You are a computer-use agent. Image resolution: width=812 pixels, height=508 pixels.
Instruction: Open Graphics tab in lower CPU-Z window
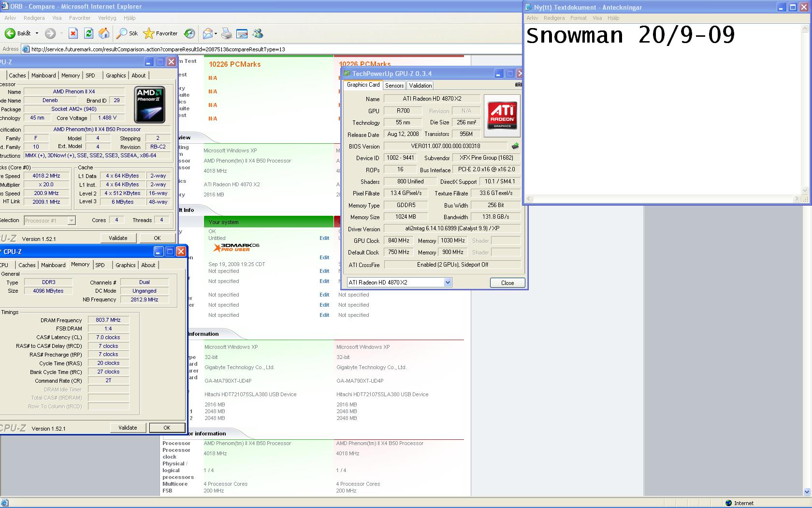pos(126,265)
